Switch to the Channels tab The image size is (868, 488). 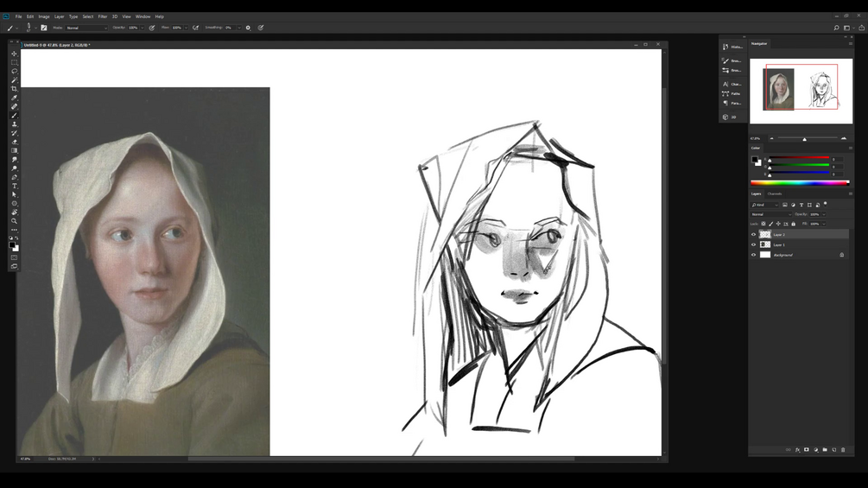(x=775, y=193)
